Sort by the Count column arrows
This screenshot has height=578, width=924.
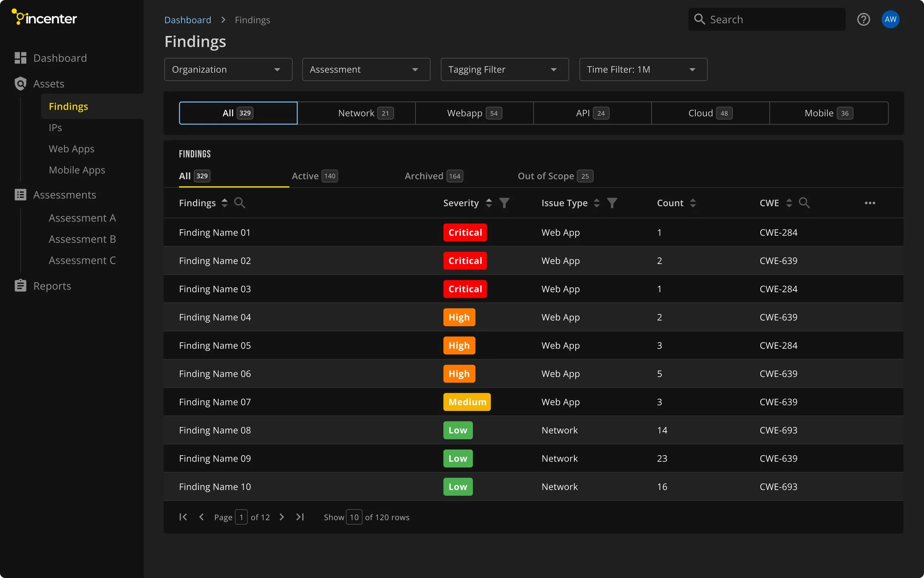(x=693, y=203)
